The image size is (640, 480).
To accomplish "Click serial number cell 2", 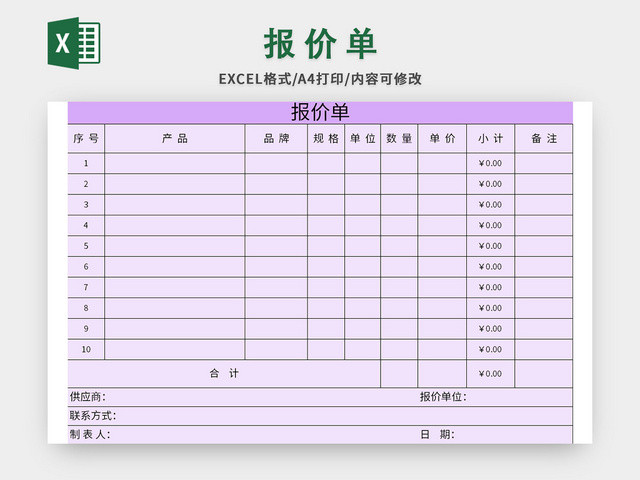I will pyautogui.click(x=86, y=184).
